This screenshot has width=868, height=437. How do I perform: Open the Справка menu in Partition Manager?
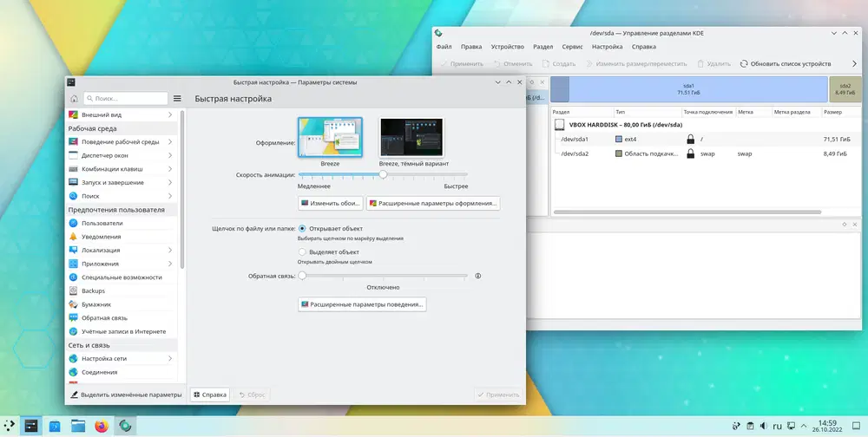(644, 47)
